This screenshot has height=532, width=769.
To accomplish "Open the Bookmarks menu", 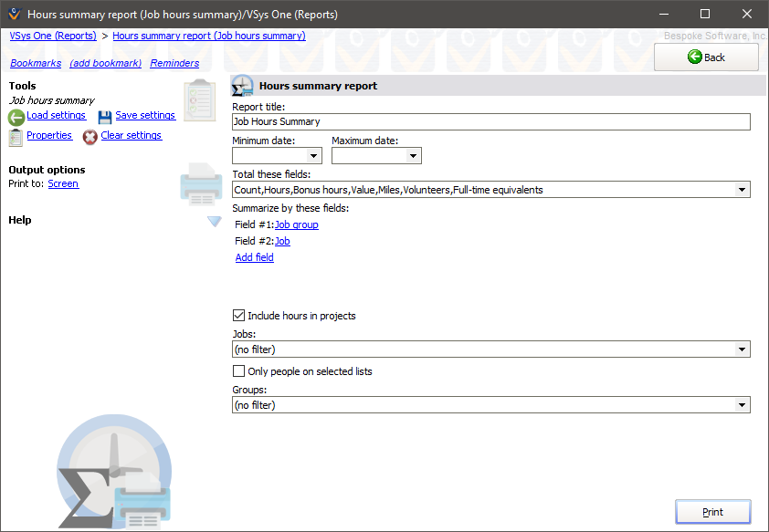I will pos(35,63).
